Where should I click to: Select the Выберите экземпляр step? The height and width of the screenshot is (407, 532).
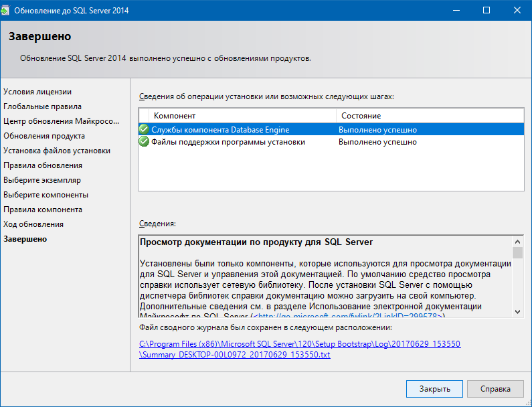coord(42,180)
